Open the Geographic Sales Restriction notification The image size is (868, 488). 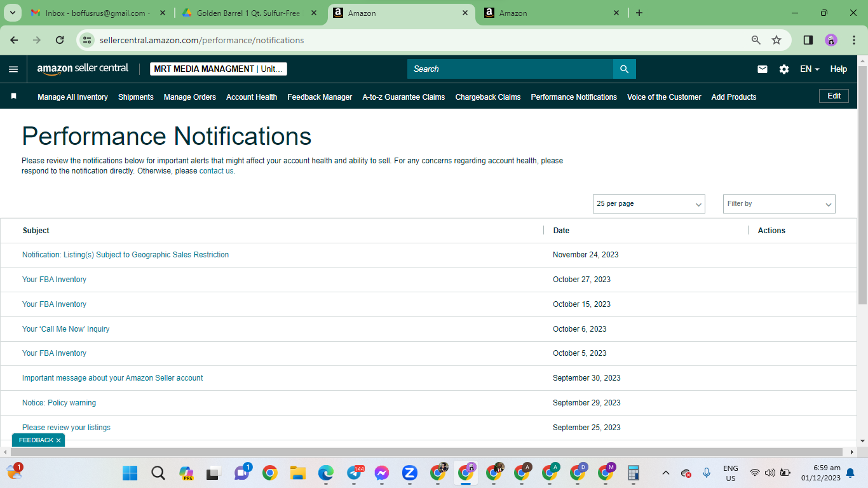click(126, 255)
